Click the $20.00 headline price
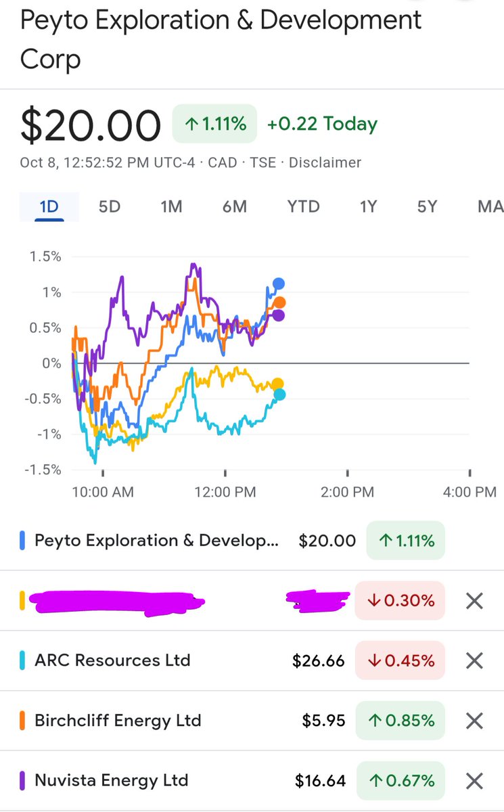The width and height of the screenshot is (504, 812). click(x=91, y=125)
